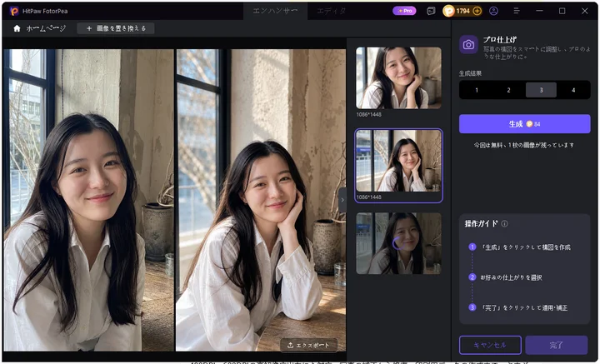Select generation result count 4
This screenshot has height=364, width=600.
[x=573, y=90]
